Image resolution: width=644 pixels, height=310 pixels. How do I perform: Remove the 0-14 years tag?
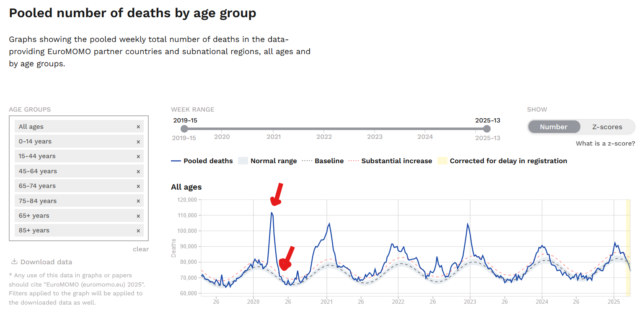coord(138,142)
